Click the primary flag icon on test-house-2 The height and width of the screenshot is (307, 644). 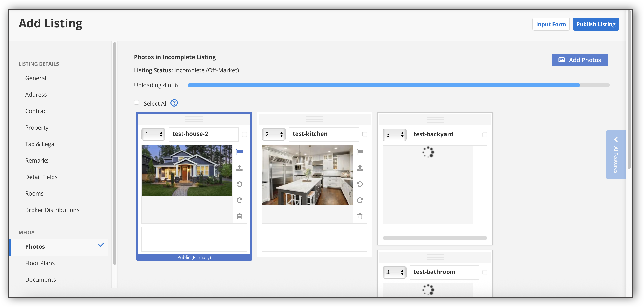(240, 152)
